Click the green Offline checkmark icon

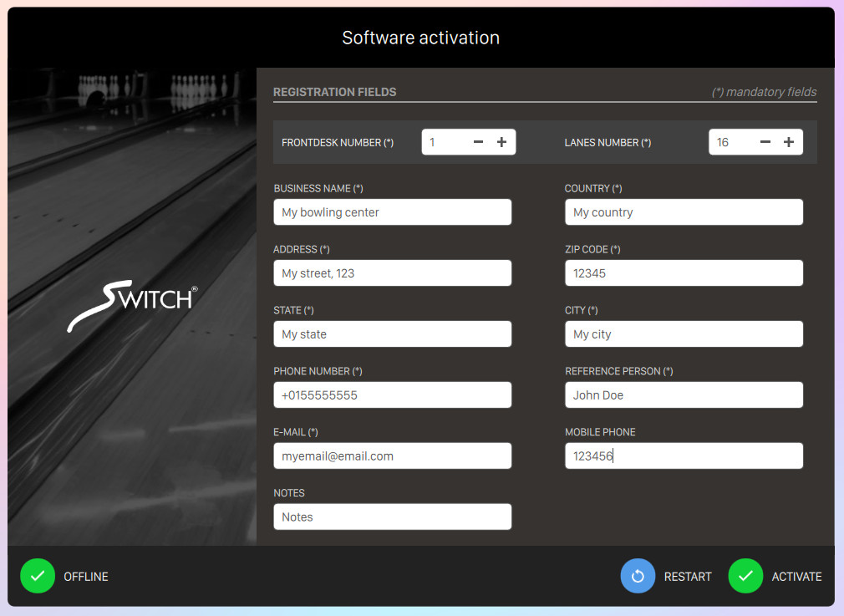tap(38, 576)
